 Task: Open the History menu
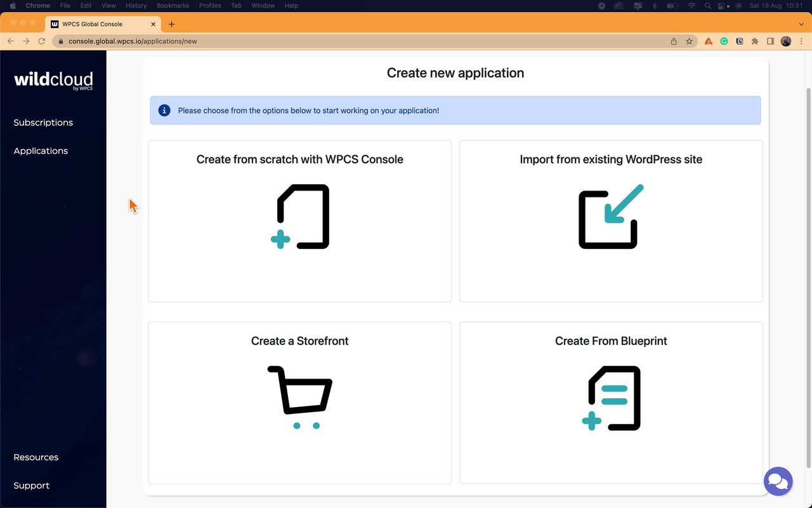point(136,6)
